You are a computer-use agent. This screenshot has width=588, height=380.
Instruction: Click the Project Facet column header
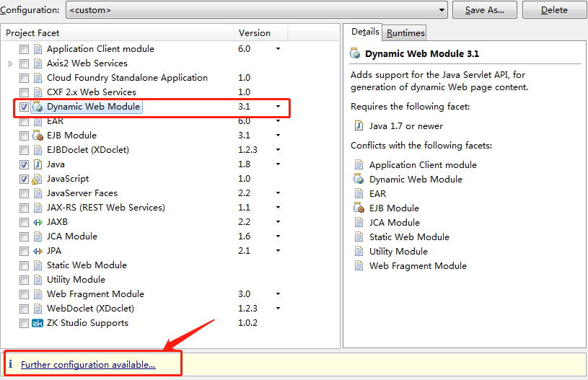pyautogui.click(x=118, y=33)
